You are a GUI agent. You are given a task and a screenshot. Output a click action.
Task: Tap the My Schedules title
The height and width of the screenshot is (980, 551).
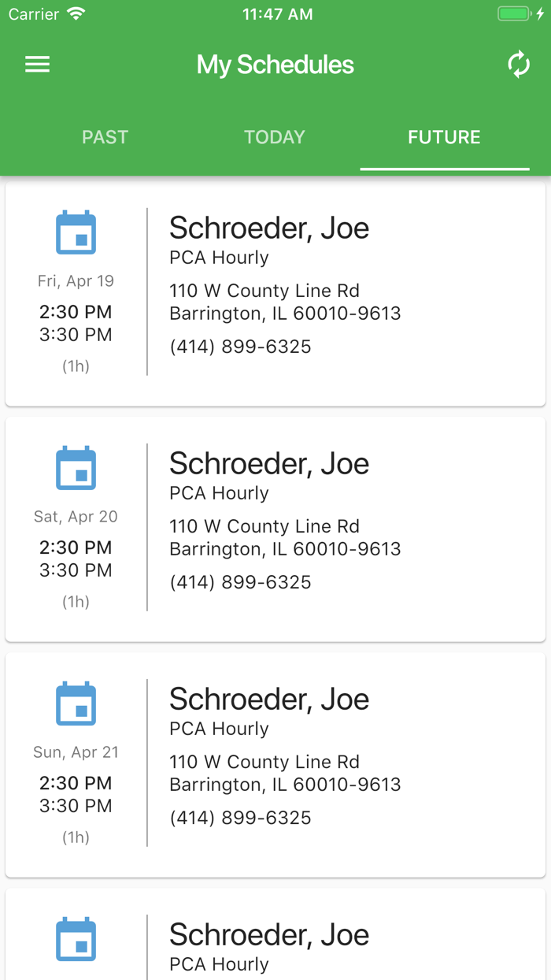tap(275, 64)
